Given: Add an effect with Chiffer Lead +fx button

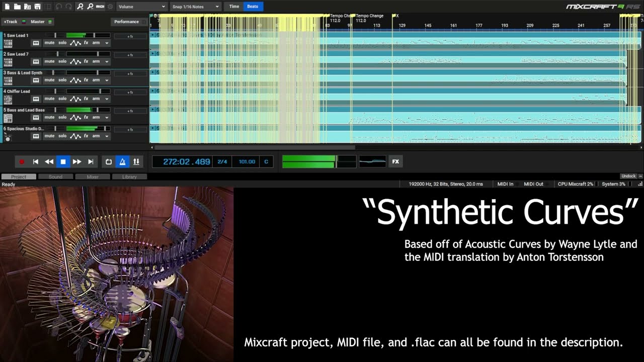Looking at the screenshot, I should [130, 92].
